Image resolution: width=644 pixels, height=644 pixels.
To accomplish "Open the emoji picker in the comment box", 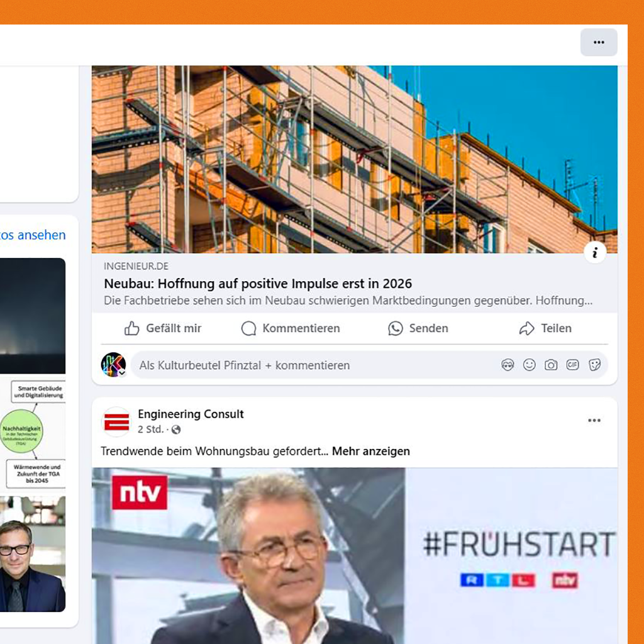I will click(529, 365).
